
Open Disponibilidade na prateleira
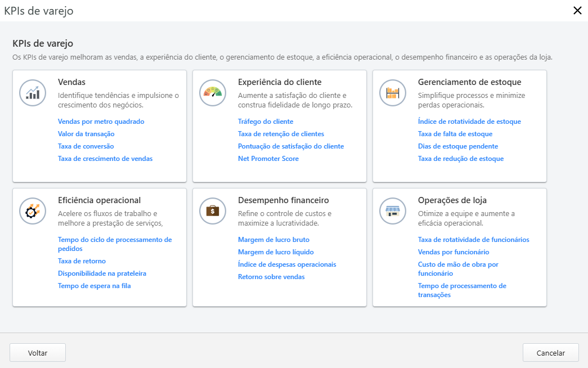[x=102, y=273]
